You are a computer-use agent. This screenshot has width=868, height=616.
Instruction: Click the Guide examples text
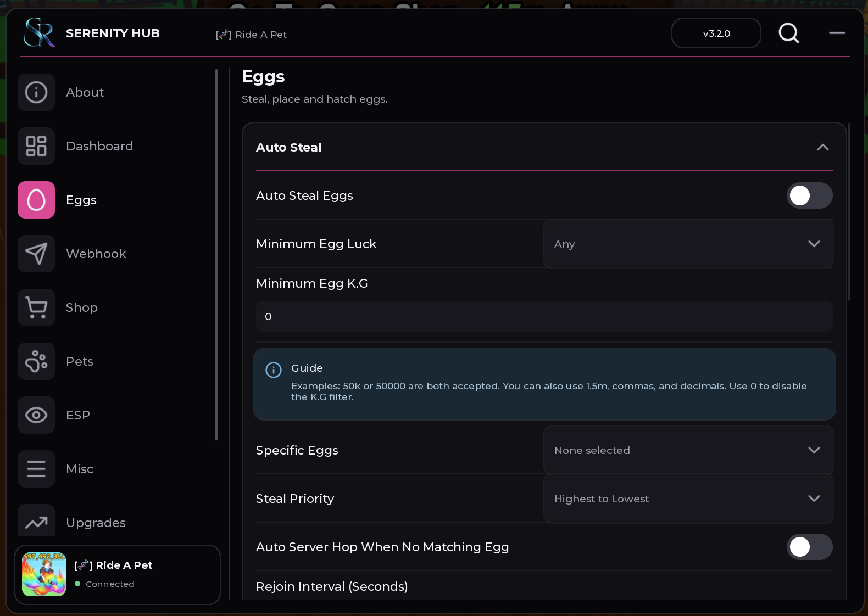(549, 391)
